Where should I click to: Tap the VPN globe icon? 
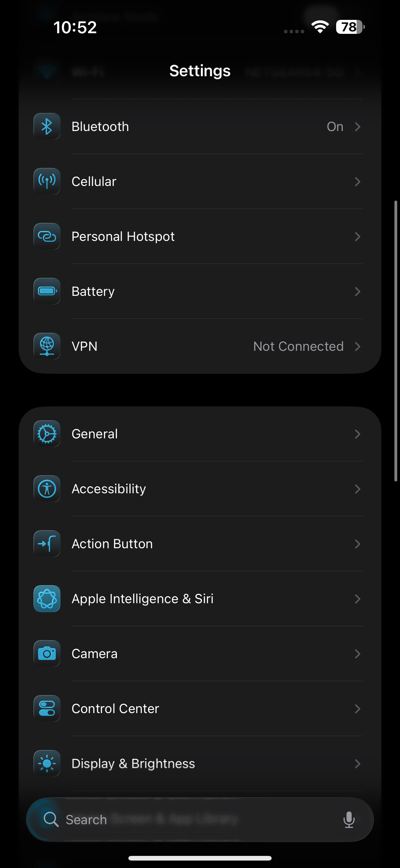coord(47,346)
